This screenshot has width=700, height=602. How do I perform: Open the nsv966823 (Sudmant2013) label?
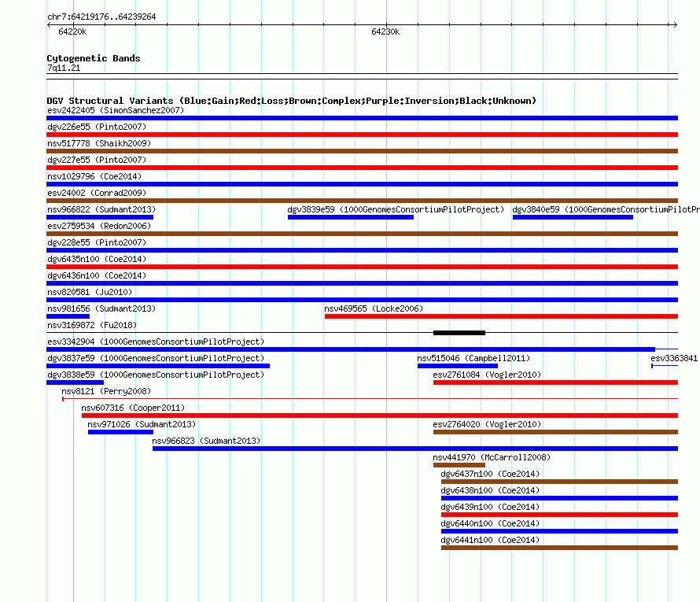point(206,441)
